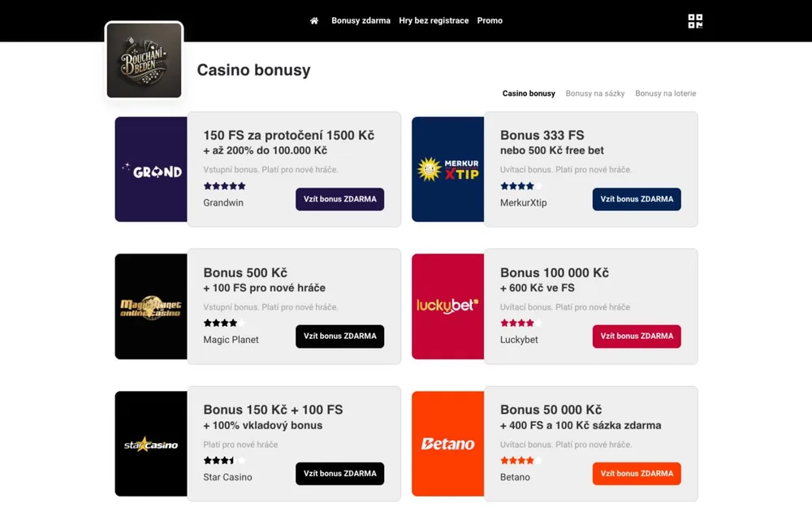This screenshot has width=812, height=508.
Task: Click the Magic Planet logo tile
Action: [x=151, y=306]
